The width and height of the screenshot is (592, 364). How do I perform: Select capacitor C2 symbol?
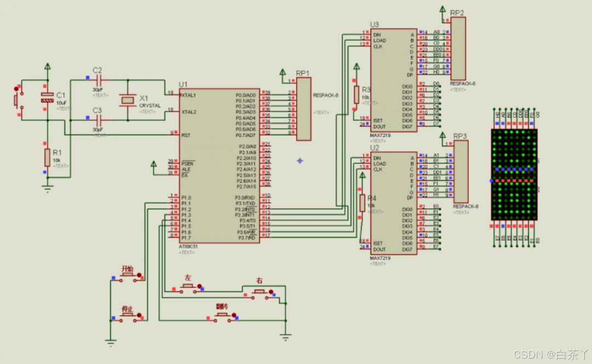99,80
